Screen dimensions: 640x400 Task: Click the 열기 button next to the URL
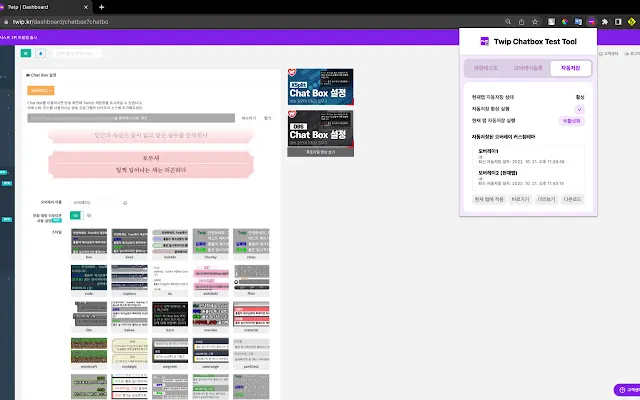point(267,118)
